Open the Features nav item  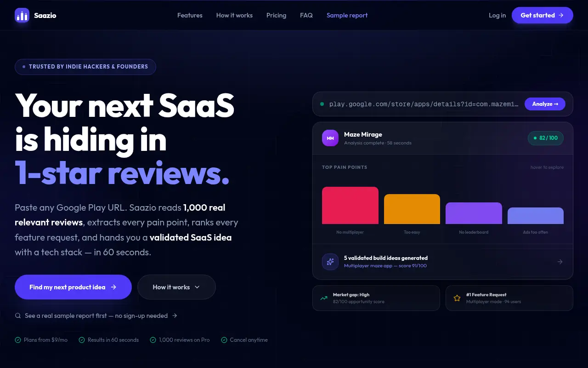pyautogui.click(x=190, y=15)
